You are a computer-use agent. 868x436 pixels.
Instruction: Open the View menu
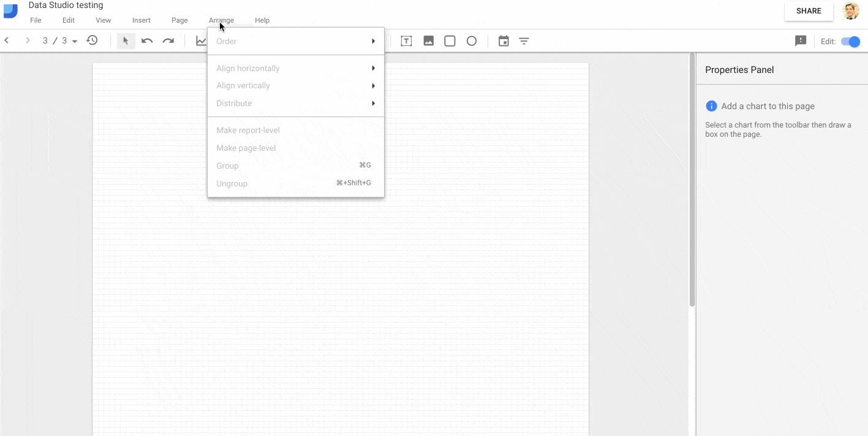[104, 20]
